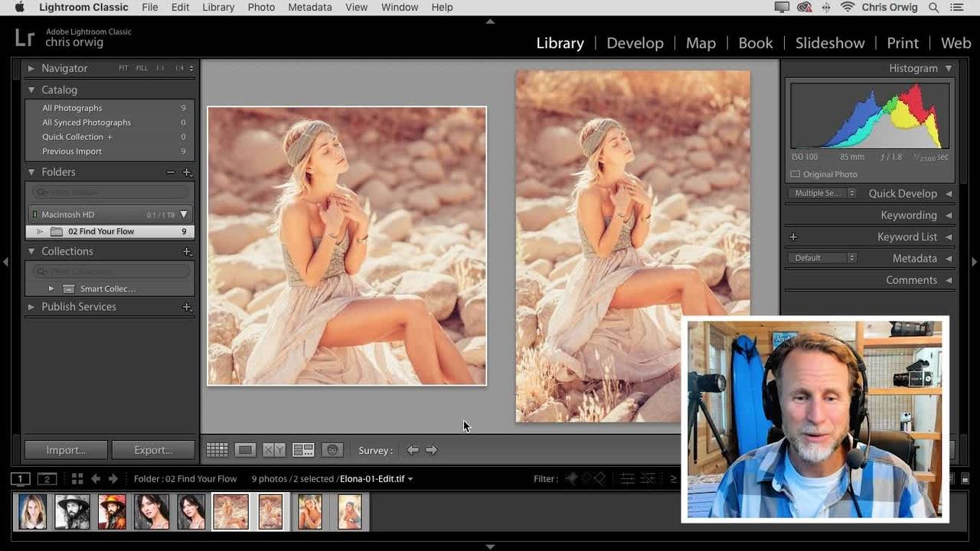Expand the 02 Find Your Flow folder
980x551 pixels.
(x=40, y=231)
